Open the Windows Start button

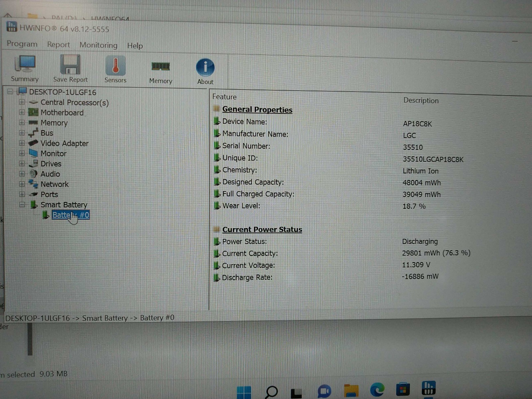(244, 392)
